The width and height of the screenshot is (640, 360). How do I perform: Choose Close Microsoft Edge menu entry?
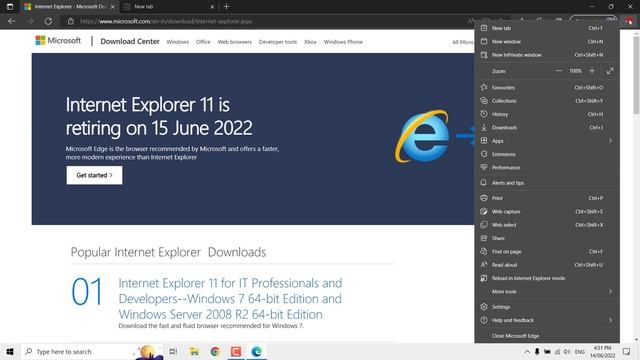click(x=547, y=336)
